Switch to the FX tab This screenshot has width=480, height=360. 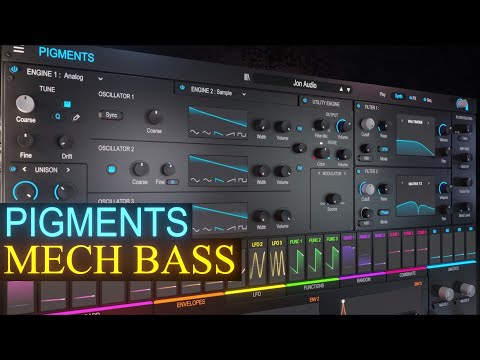pos(413,98)
